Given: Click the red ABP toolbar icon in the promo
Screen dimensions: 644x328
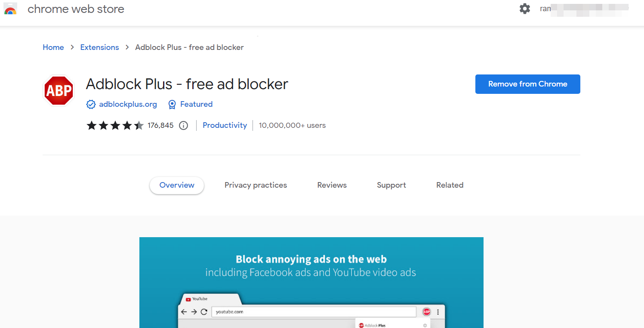Looking at the screenshot, I should tap(426, 312).
